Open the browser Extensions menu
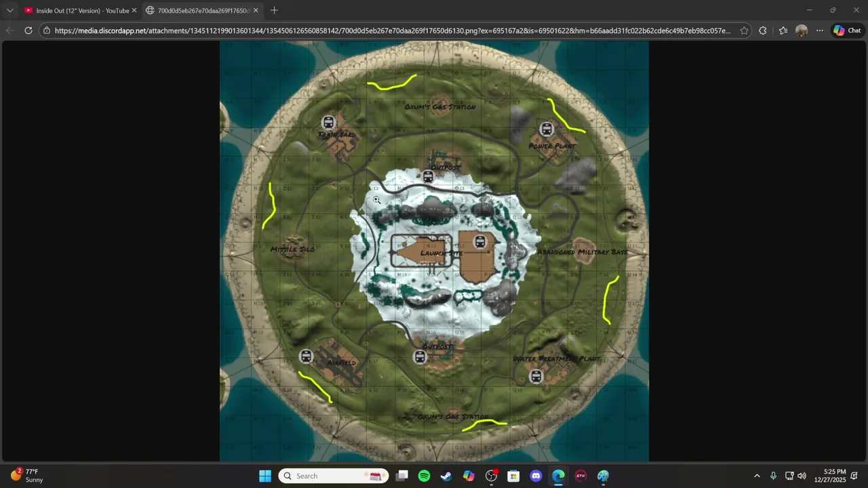Viewport: 868px width, 488px height. pos(763,30)
